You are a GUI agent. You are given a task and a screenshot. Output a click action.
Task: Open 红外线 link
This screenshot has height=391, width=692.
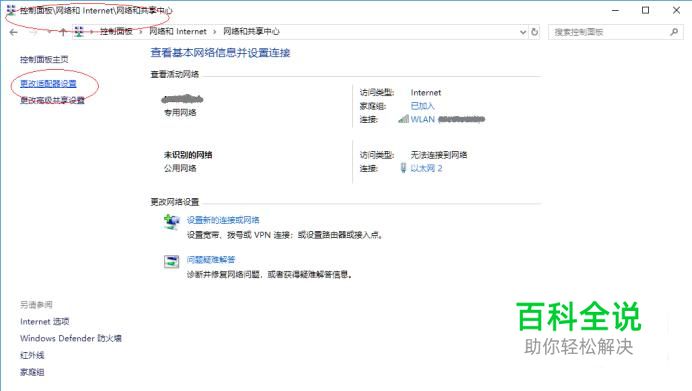point(32,355)
